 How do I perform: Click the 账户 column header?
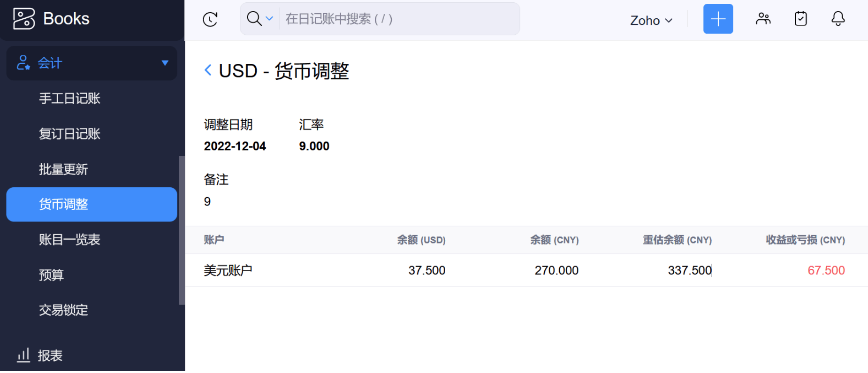[214, 240]
